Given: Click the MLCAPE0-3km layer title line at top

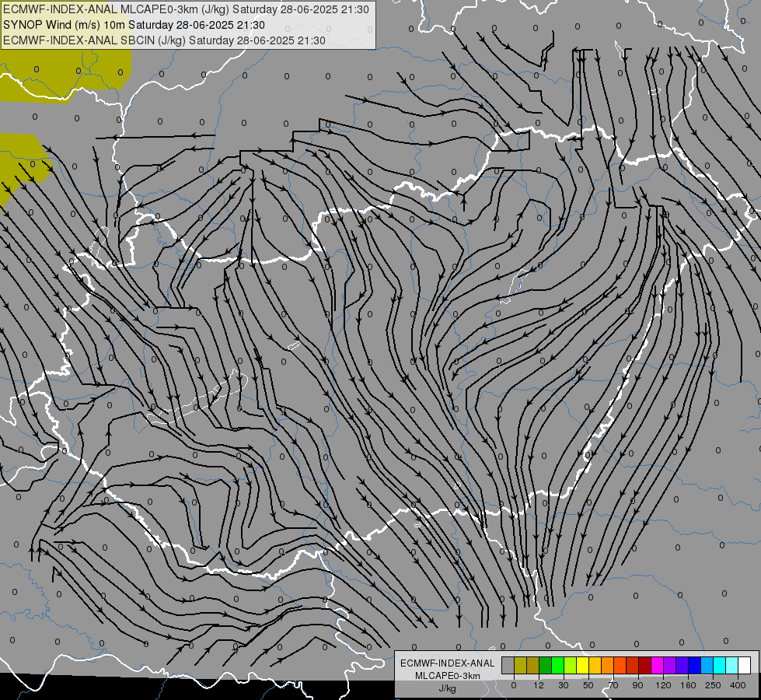Looking at the screenshot, I should coord(186,9).
